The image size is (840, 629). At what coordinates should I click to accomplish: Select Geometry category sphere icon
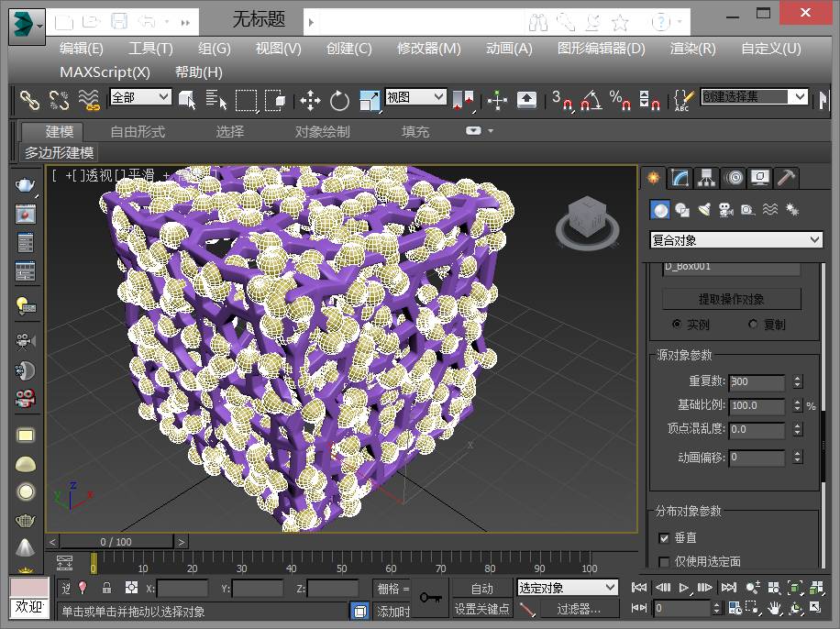[x=660, y=210]
